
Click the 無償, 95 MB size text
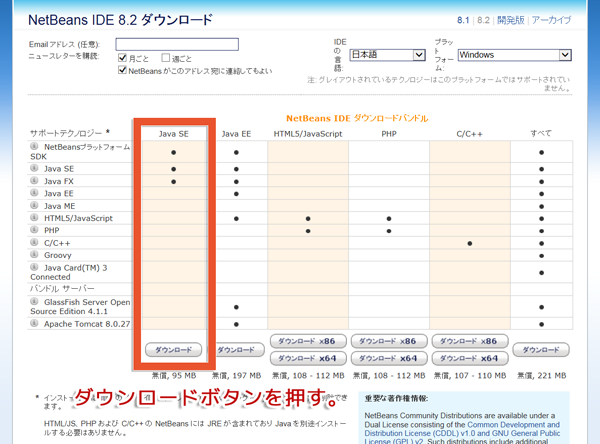click(x=174, y=375)
